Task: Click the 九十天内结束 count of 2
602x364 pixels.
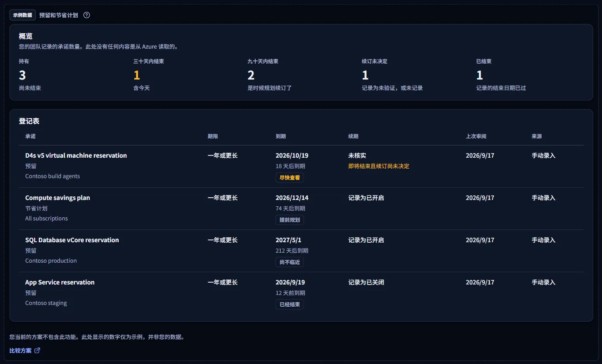Action: point(251,75)
